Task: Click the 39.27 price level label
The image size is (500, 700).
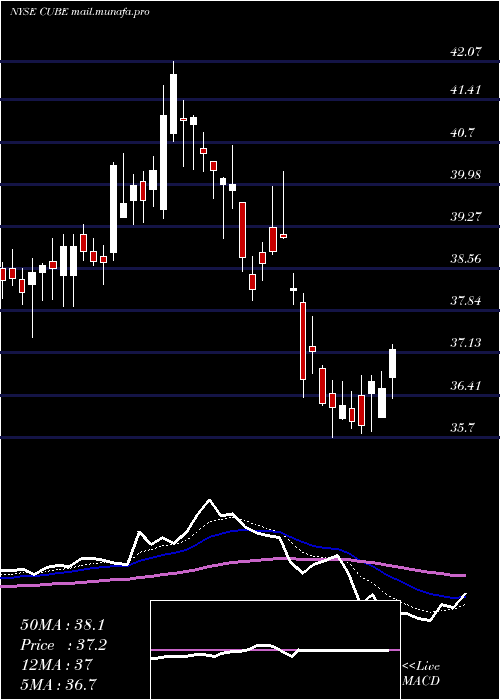Action: click(466, 217)
